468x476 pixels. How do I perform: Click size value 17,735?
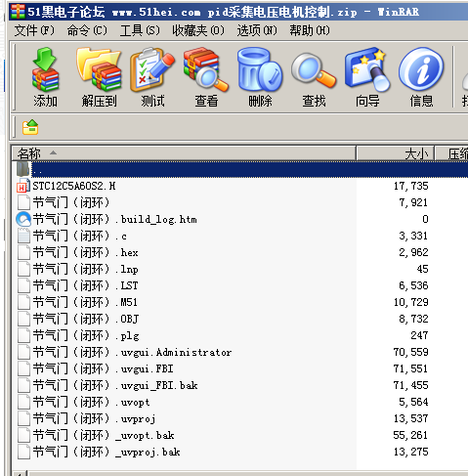410,186
